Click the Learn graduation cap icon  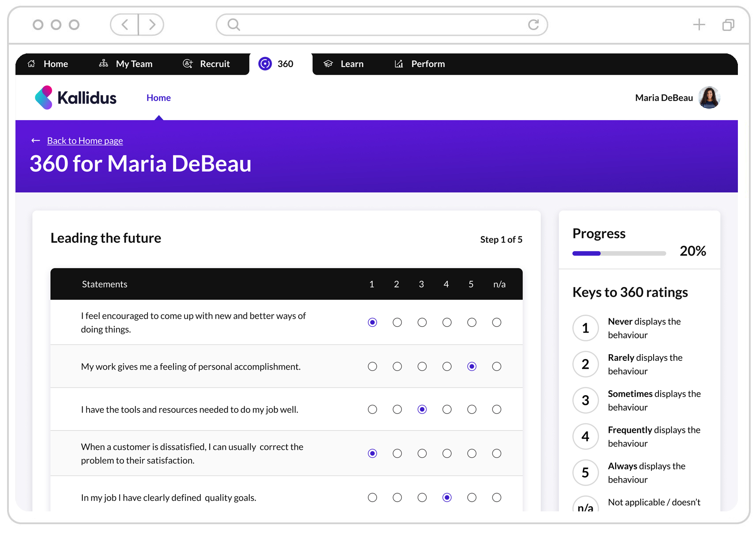click(x=328, y=64)
